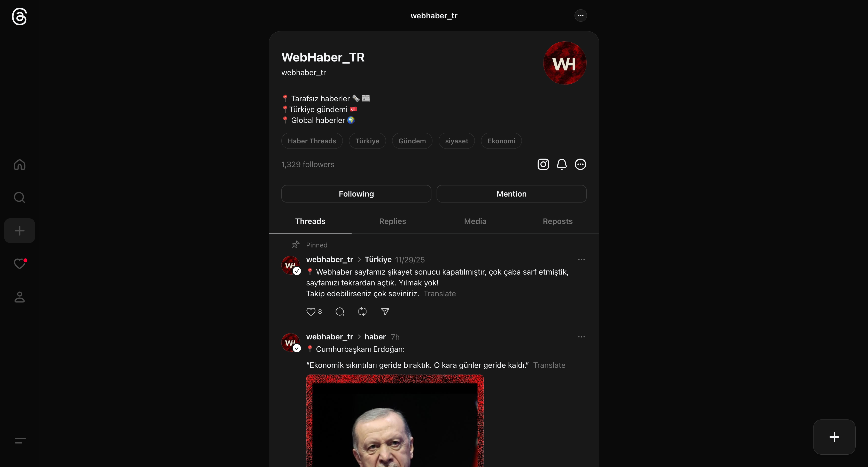
Task: Open the Instagram profile link icon
Action: [x=543, y=164]
